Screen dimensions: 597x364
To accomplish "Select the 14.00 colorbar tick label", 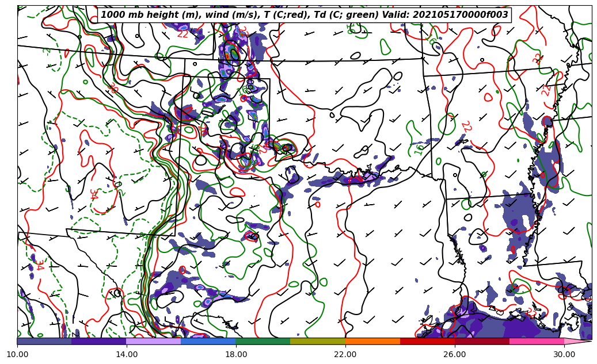I will click(x=127, y=354).
